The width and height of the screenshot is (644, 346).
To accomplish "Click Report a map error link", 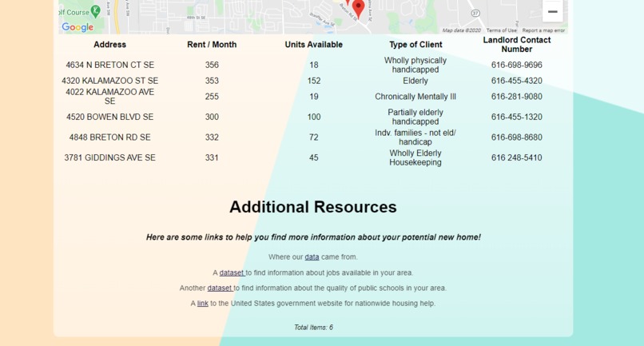I will click(x=543, y=30).
